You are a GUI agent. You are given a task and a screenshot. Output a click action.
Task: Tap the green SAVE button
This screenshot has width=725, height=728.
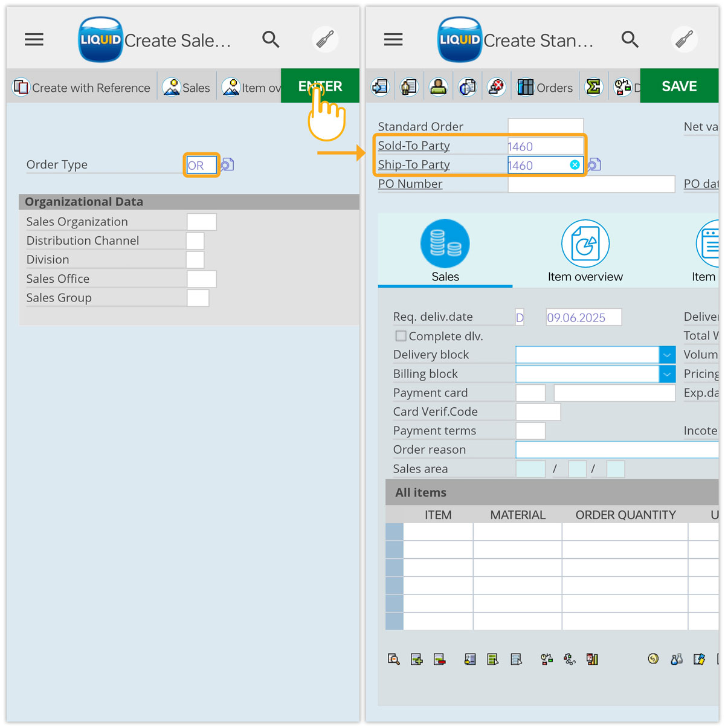click(x=679, y=86)
